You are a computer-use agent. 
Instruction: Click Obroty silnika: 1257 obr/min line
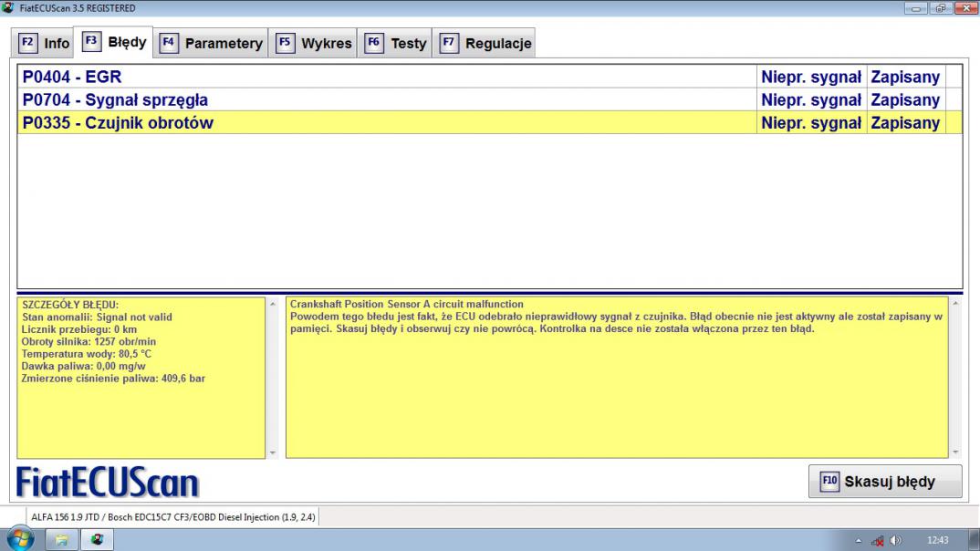point(89,342)
